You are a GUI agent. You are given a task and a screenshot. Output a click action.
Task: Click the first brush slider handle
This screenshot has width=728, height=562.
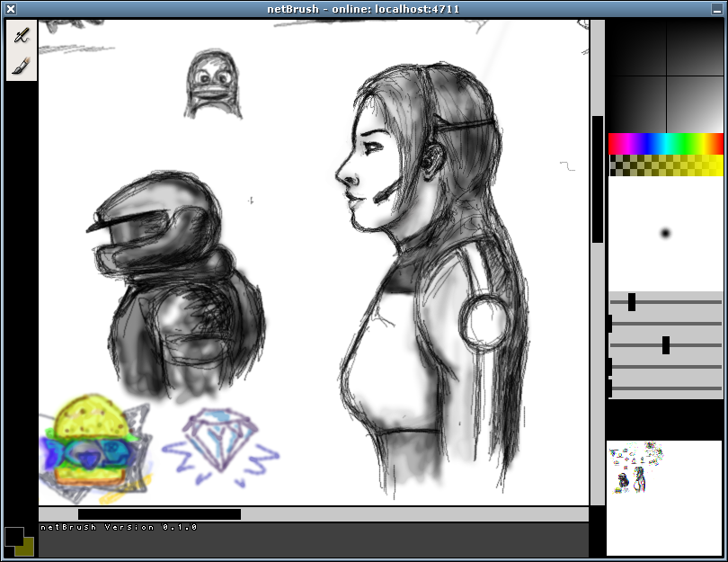632,302
